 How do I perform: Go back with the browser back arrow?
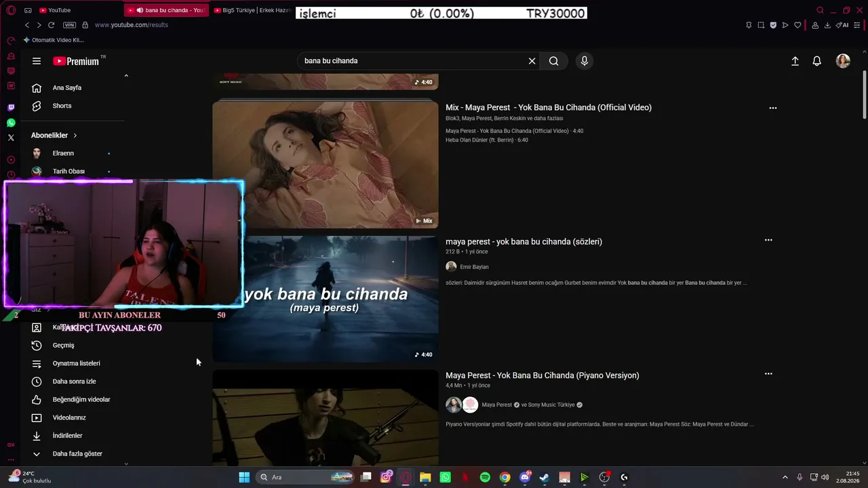click(x=27, y=25)
